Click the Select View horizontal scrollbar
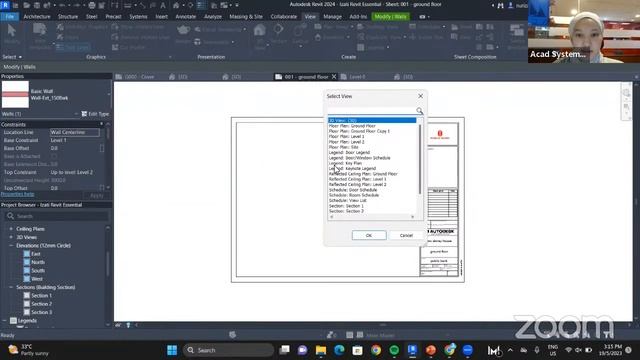The width and height of the screenshot is (640, 360). tap(372, 217)
